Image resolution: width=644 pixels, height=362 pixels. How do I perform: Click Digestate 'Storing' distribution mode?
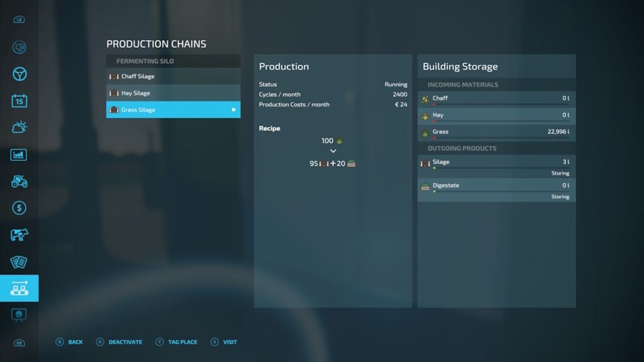560,197
